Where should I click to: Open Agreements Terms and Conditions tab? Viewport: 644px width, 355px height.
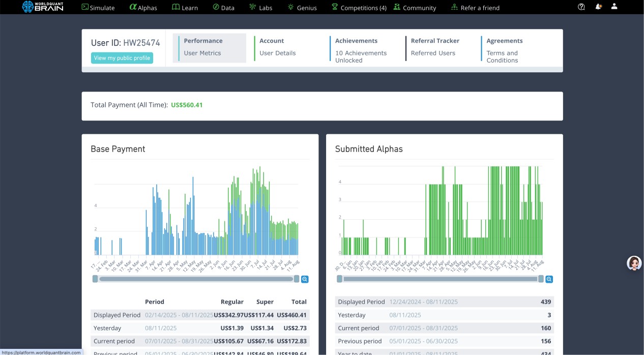pyautogui.click(x=504, y=50)
